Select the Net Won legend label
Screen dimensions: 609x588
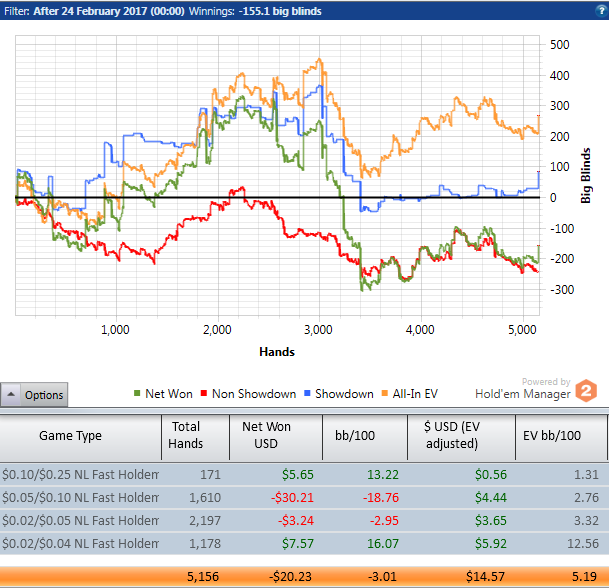pyautogui.click(x=169, y=394)
